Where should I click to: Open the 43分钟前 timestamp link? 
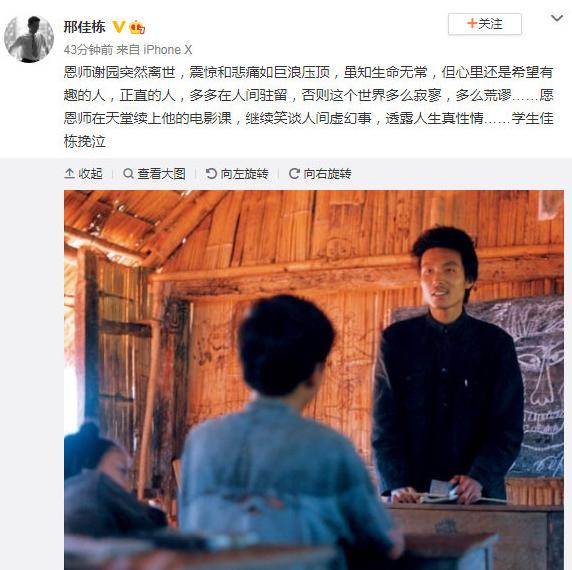pyautogui.click(x=88, y=50)
